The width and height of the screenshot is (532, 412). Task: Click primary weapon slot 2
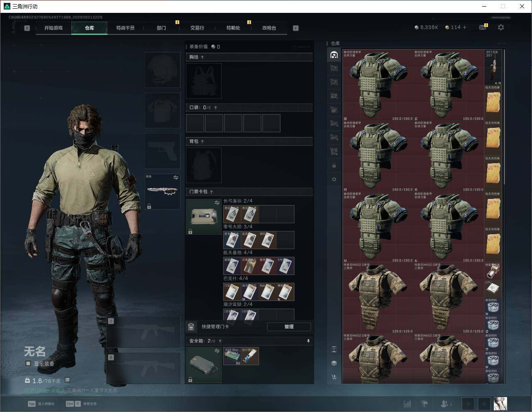coord(143,368)
